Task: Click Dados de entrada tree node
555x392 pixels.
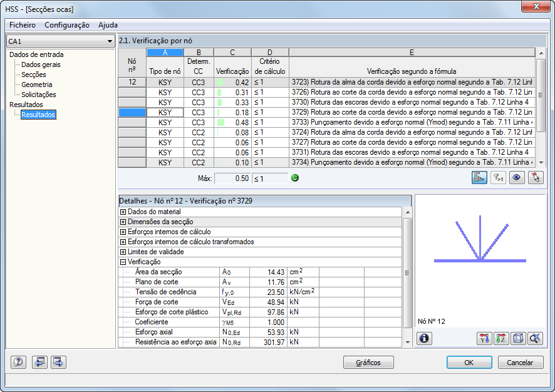Action: 36,54
